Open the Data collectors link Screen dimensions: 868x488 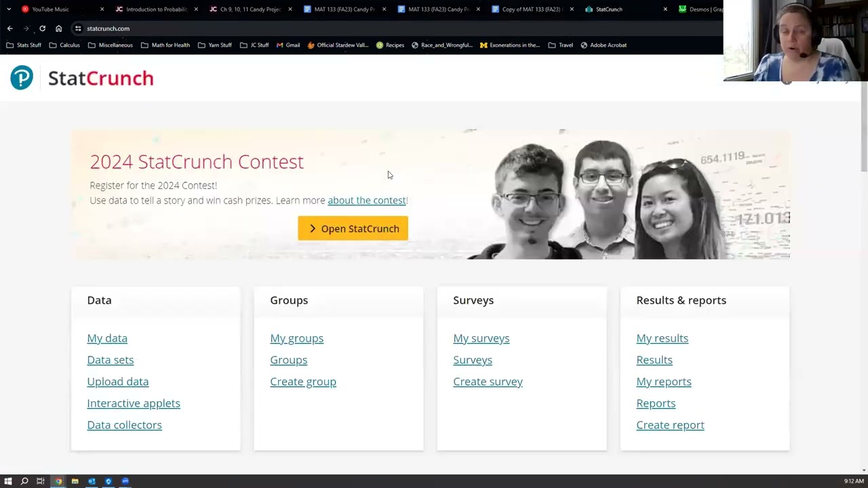point(125,425)
